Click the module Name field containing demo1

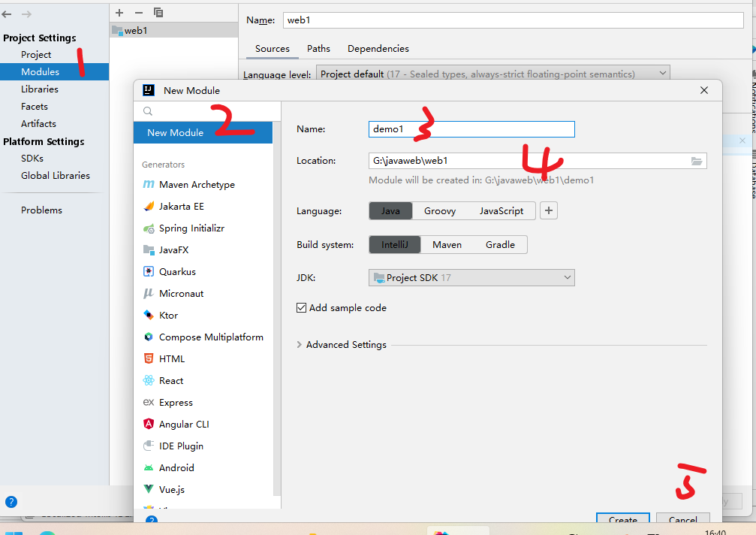471,129
